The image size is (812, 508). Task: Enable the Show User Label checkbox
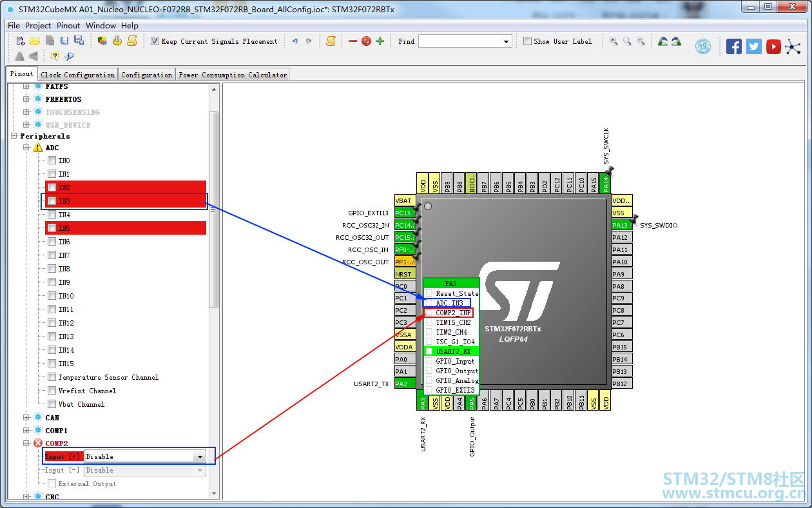pyautogui.click(x=527, y=41)
